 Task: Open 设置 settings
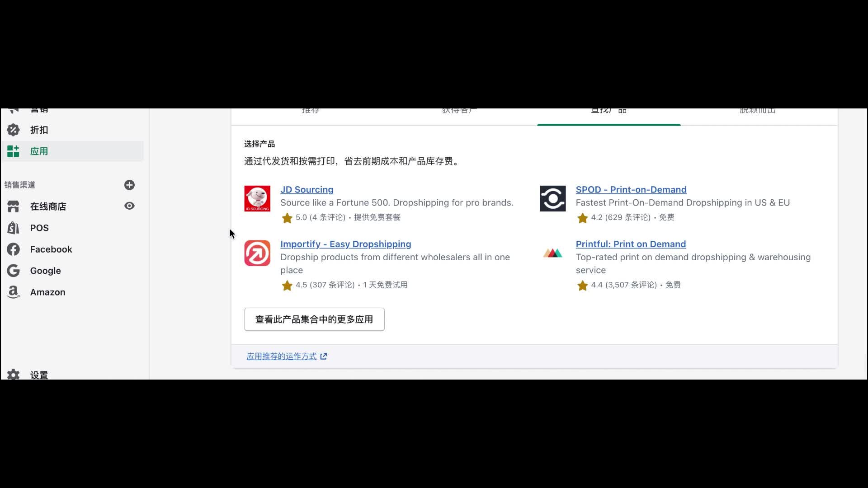click(x=39, y=375)
